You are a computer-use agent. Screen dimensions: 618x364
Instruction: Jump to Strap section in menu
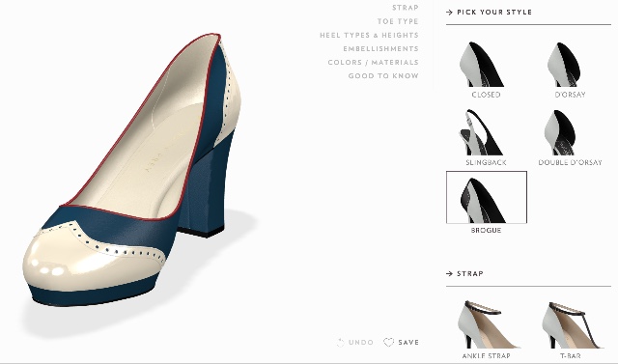406,8
